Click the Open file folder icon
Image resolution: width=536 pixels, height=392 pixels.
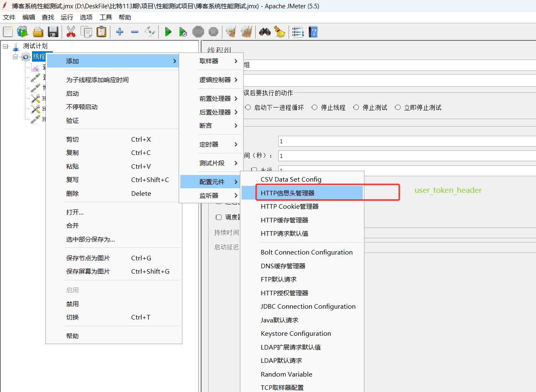tap(38, 32)
